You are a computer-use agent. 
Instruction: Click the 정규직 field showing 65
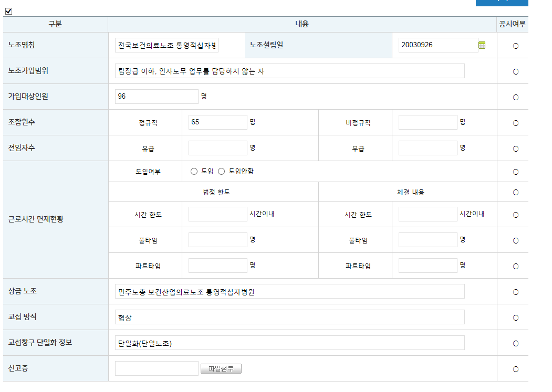pyautogui.click(x=217, y=122)
